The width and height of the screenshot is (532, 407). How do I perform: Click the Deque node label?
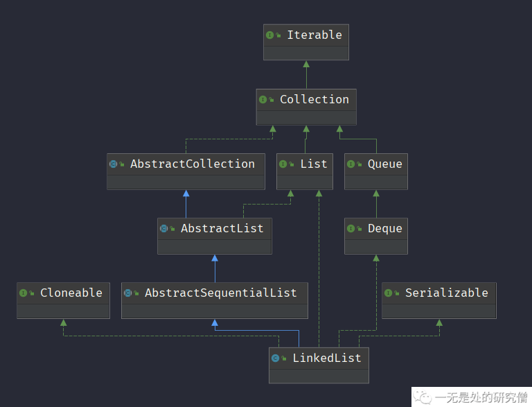click(384, 228)
